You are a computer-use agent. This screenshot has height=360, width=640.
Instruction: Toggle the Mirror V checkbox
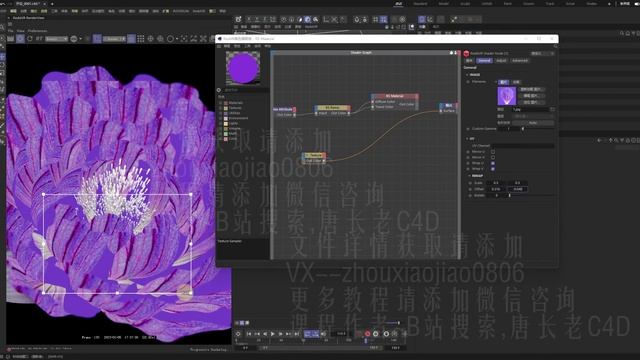(493, 157)
